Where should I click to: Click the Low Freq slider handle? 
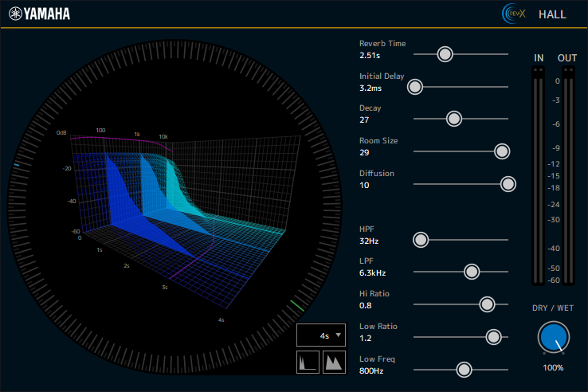[x=463, y=370]
